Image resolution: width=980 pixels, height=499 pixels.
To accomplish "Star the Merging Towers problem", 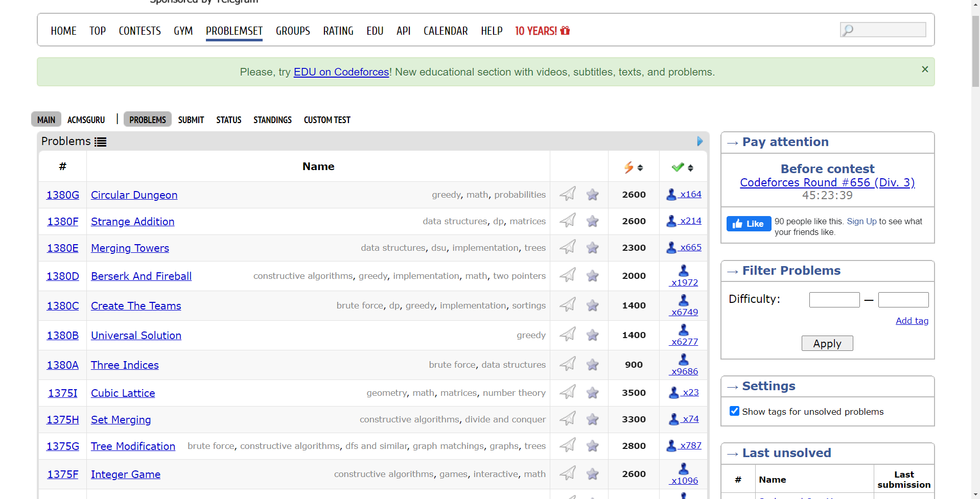I will coord(593,248).
